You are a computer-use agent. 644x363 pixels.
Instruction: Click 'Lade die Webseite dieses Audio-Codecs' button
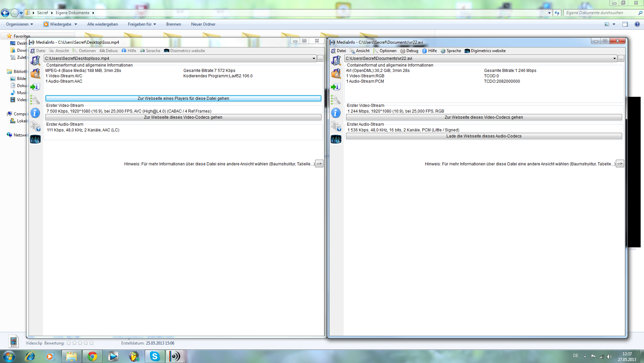(484, 136)
